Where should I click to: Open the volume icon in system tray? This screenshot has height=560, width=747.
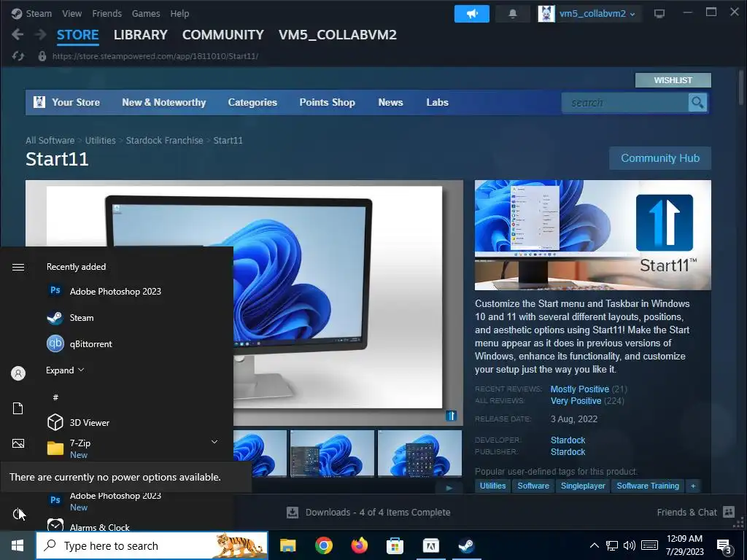(x=630, y=545)
